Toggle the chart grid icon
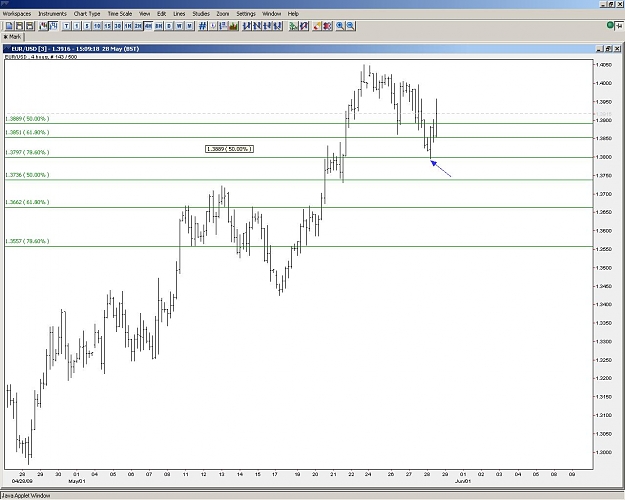The width and height of the screenshot is (625, 500). 202,26
